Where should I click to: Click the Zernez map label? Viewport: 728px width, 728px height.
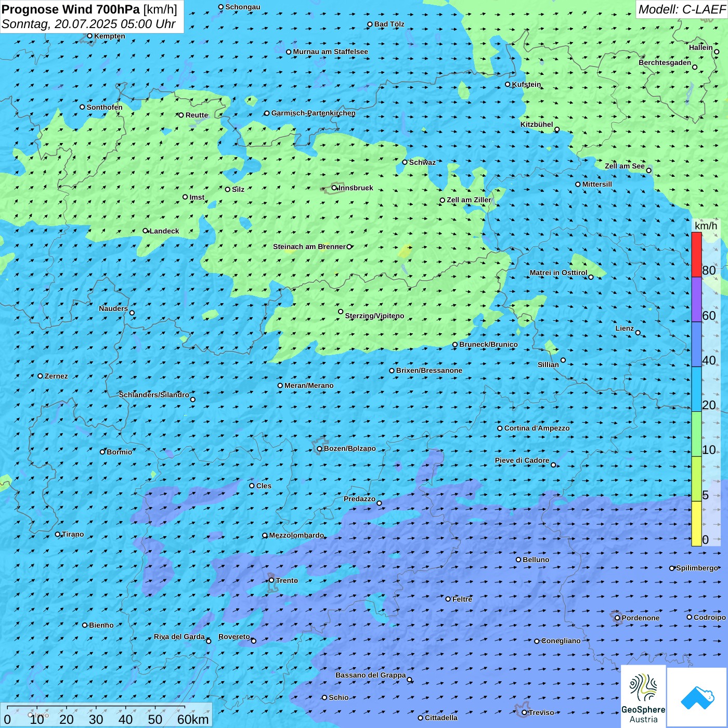click(x=56, y=376)
